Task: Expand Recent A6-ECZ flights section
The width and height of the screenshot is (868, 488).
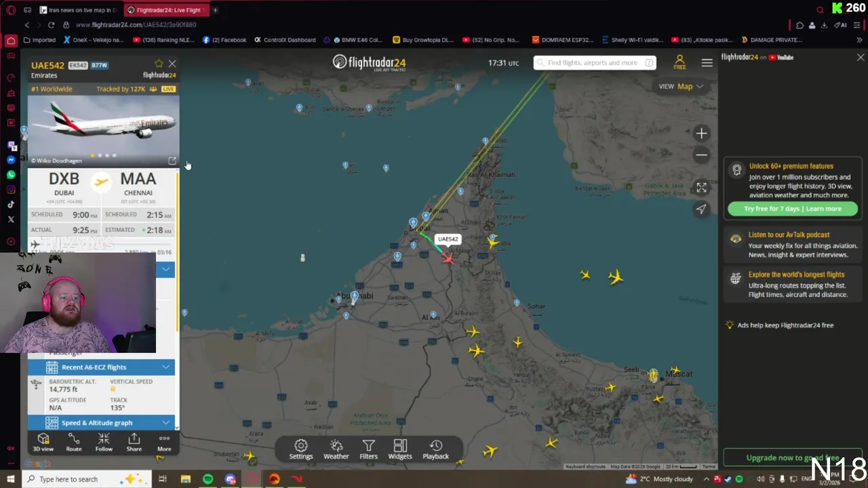Action: [x=101, y=367]
